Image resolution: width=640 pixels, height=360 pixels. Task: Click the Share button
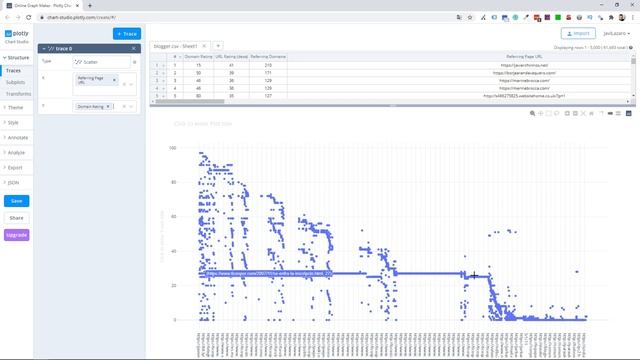pos(17,218)
